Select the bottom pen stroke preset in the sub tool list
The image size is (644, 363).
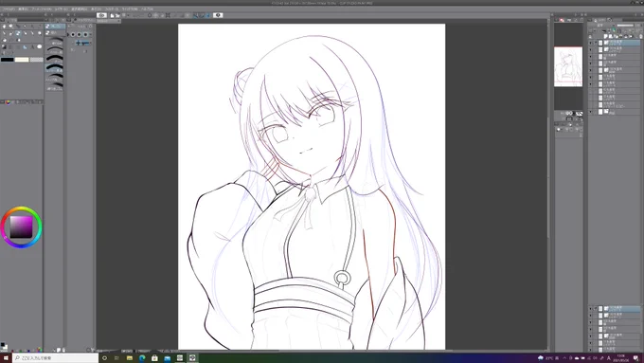(x=55, y=87)
